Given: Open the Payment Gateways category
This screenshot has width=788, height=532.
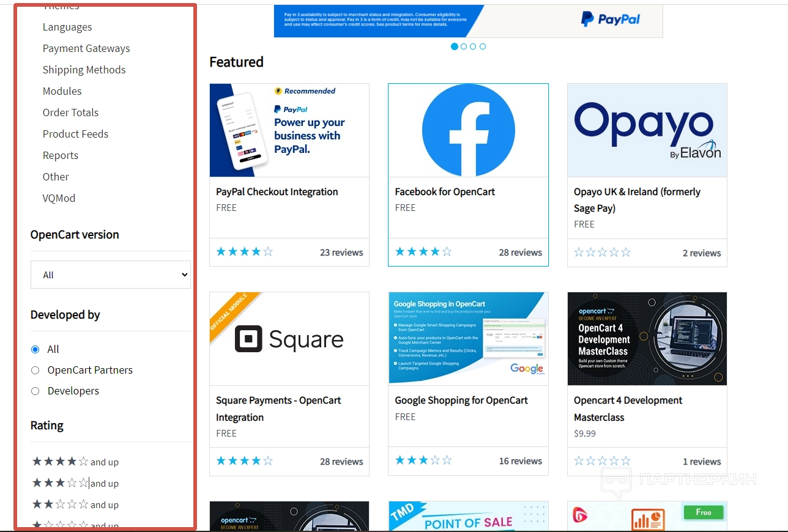Looking at the screenshot, I should coord(86,48).
